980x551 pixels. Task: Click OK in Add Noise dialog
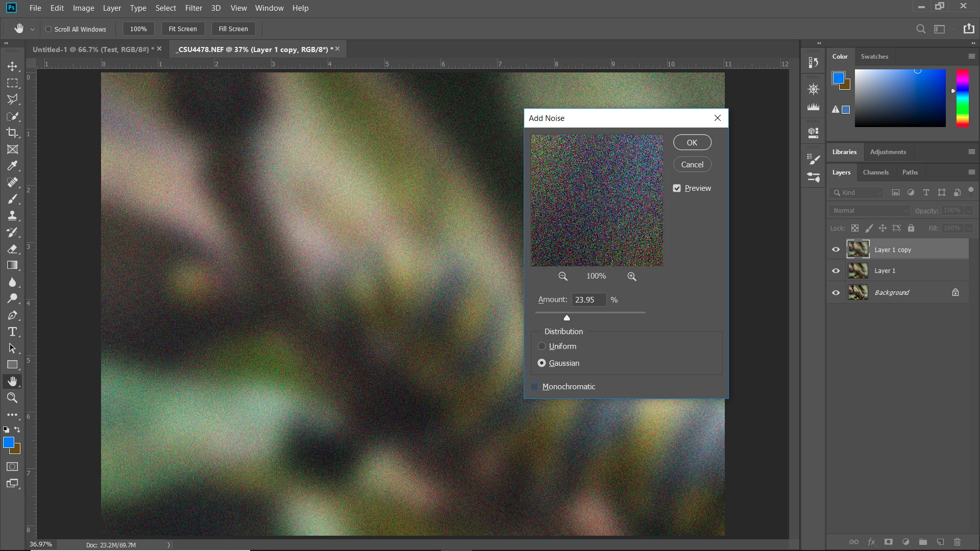(x=692, y=143)
